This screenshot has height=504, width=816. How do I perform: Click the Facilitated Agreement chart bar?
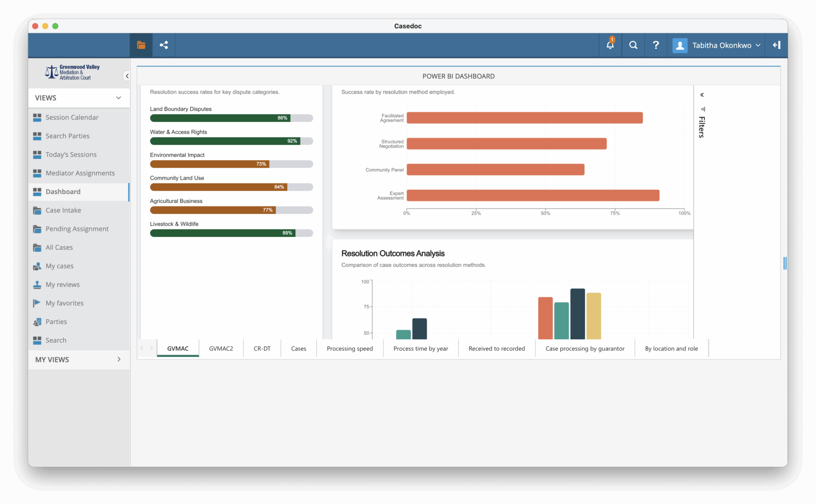click(524, 118)
